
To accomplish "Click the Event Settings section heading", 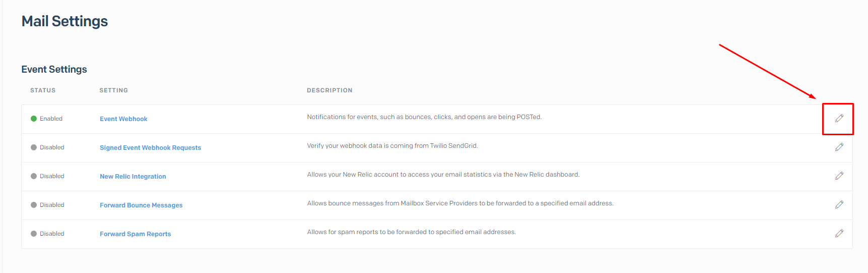I will tap(54, 69).
